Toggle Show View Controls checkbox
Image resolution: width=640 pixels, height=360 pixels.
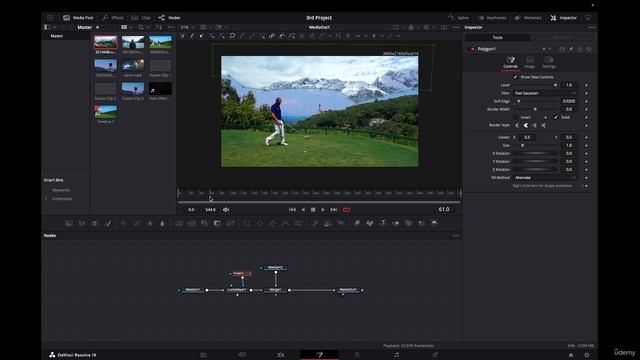[x=516, y=77]
